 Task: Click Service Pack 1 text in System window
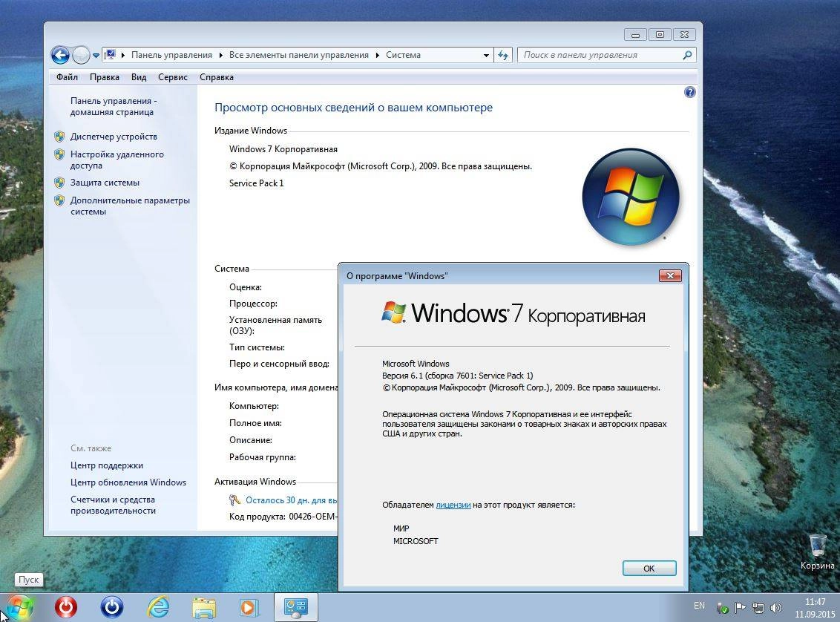[257, 183]
